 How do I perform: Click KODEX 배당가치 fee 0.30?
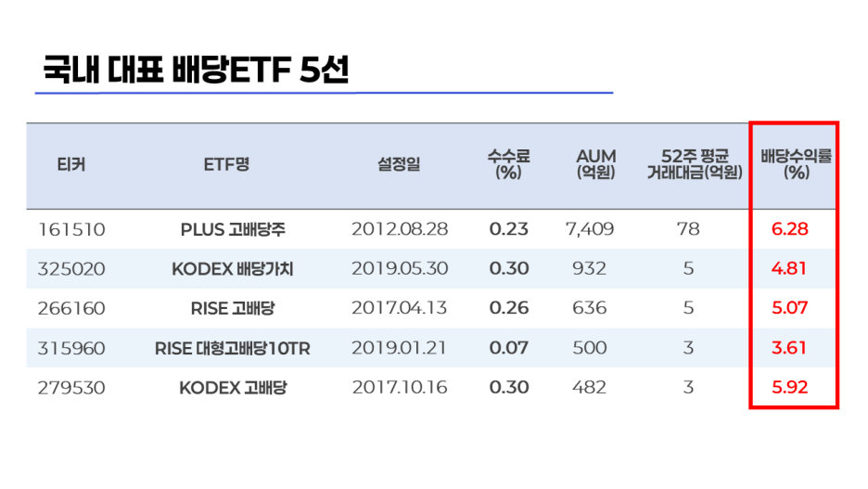pos(509,268)
